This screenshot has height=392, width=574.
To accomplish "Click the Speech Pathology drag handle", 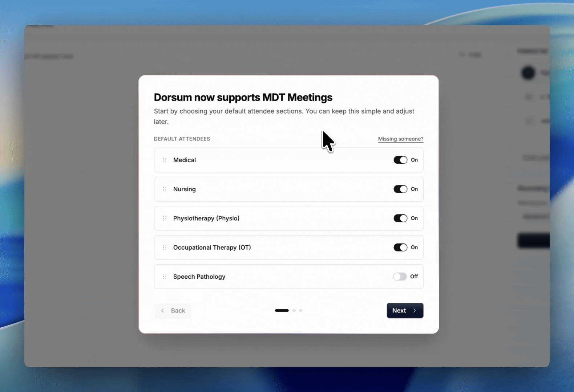I will 165,277.
